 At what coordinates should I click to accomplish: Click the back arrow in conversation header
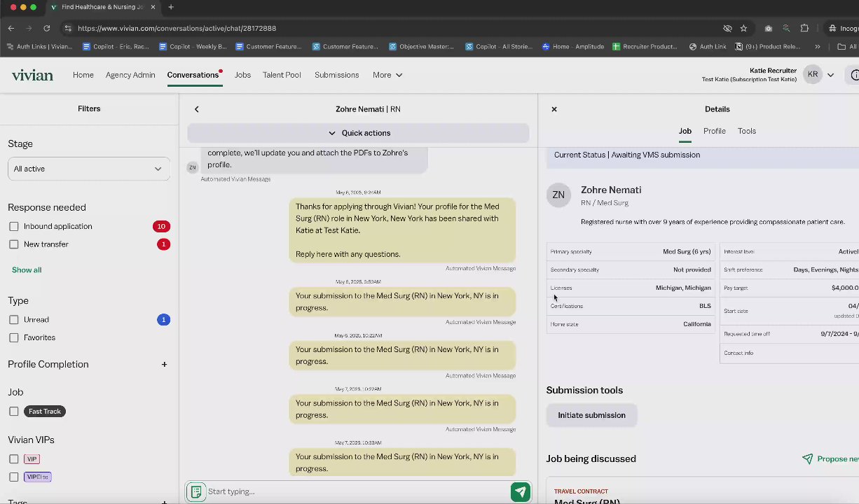197,109
